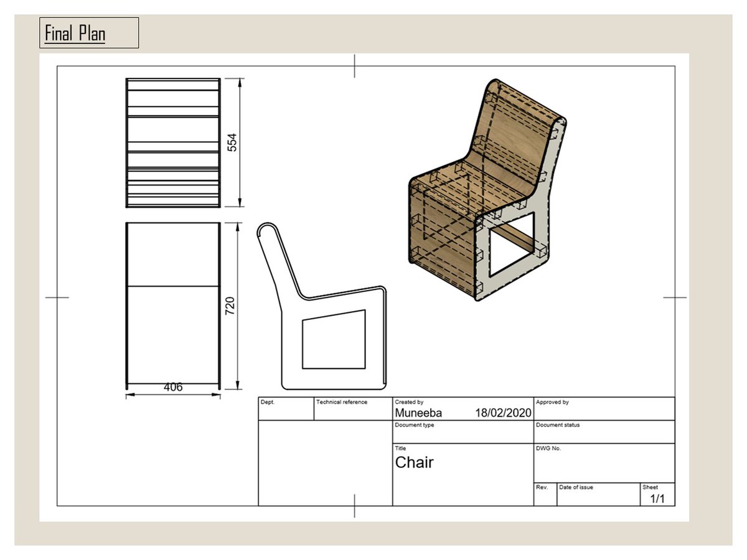Click the "DWG No." field label
This screenshot has height=560, width=747.
548,449
